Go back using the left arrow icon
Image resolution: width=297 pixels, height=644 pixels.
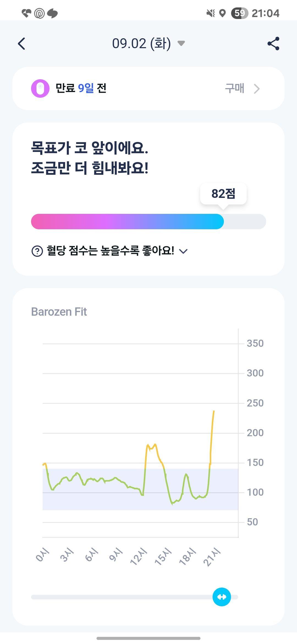[x=21, y=43]
